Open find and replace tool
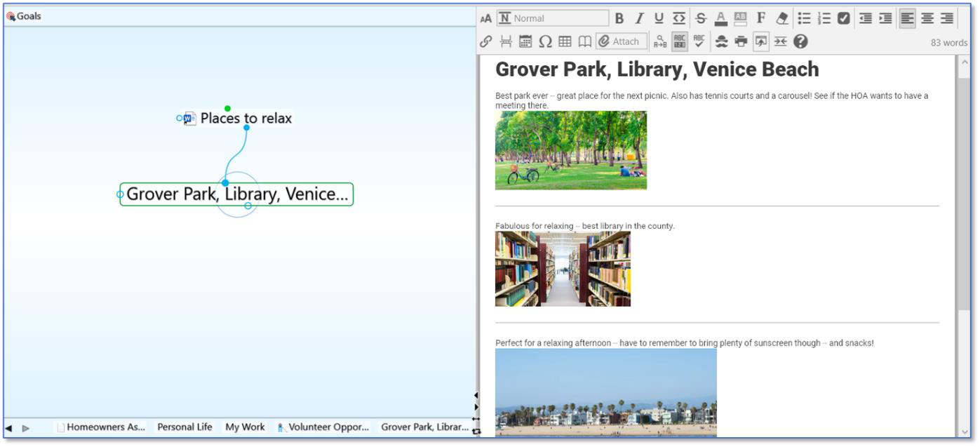980x447 pixels. coord(659,42)
